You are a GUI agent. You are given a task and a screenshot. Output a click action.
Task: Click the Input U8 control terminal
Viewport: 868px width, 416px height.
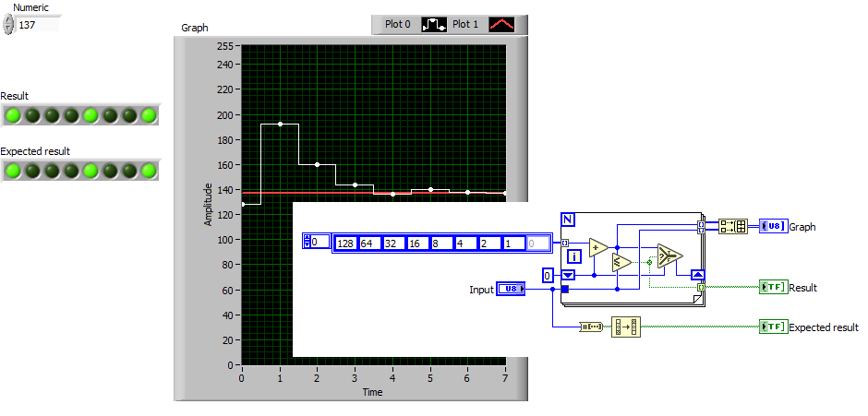click(x=511, y=288)
